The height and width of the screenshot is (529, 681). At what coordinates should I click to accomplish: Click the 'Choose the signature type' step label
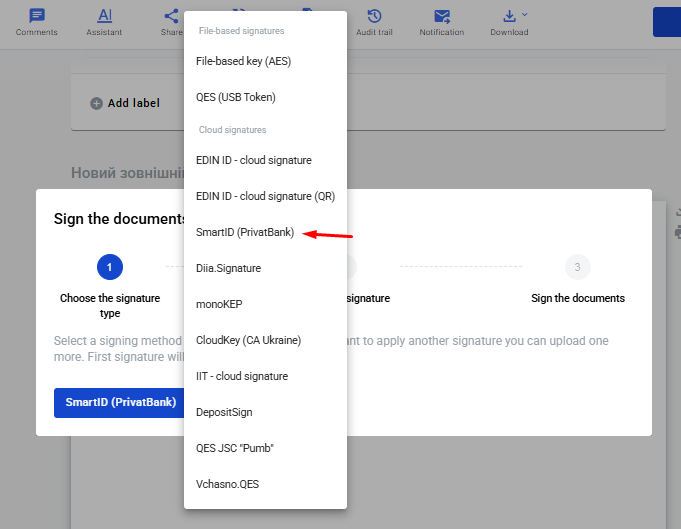(x=110, y=305)
